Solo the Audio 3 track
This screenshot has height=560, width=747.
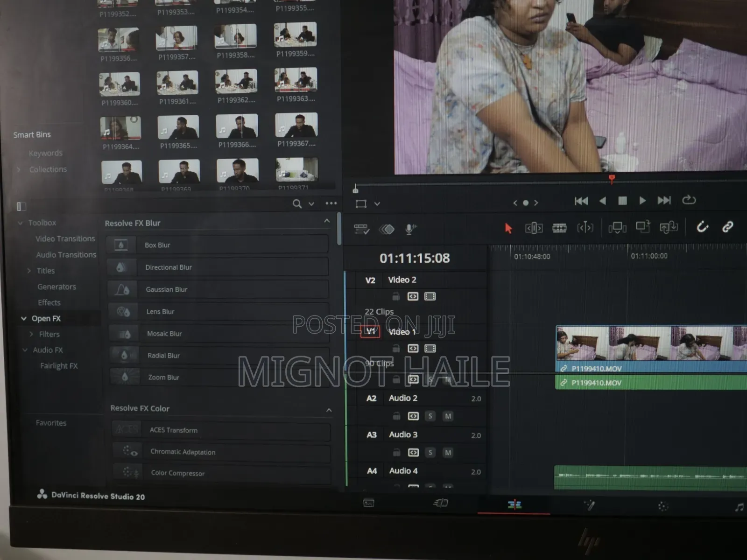pos(430,452)
